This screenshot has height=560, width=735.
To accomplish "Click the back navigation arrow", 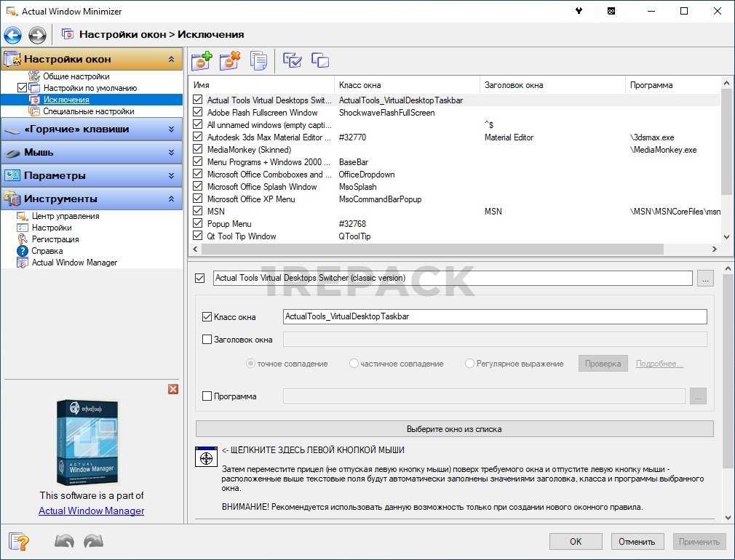I will click(13, 34).
